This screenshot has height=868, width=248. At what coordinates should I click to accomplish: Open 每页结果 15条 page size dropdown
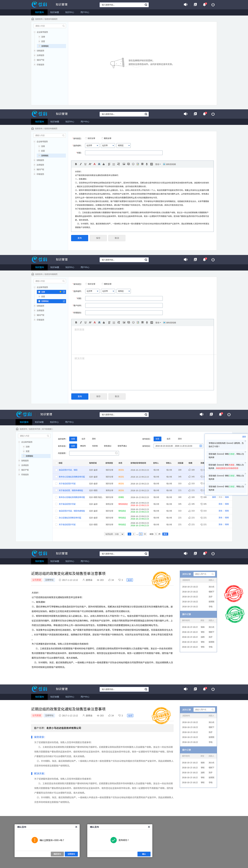pos(115,534)
